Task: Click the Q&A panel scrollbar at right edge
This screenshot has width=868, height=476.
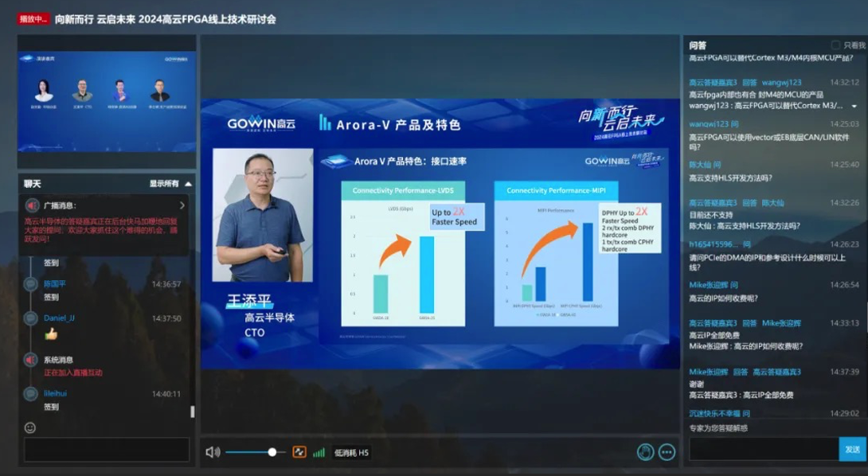Action: pyautogui.click(x=866, y=315)
